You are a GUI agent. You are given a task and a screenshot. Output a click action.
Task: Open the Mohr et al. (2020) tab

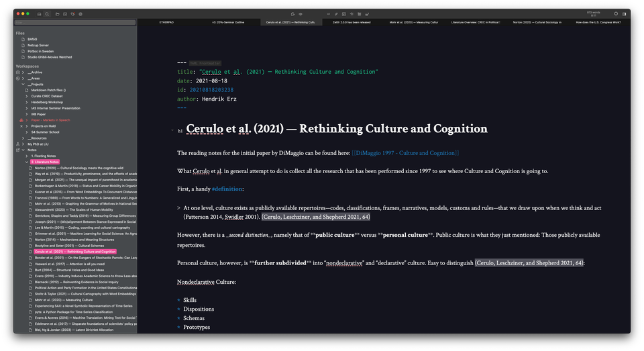[x=414, y=22]
